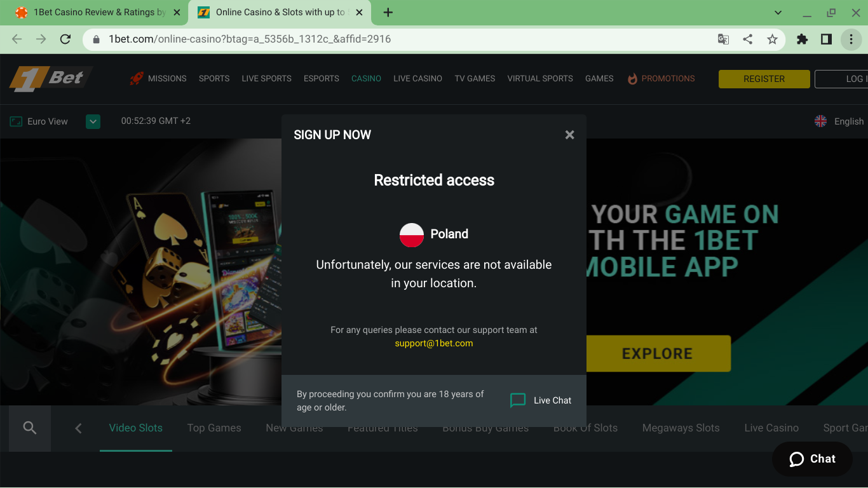Expand the Euro View dropdown arrow

point(93,121)
